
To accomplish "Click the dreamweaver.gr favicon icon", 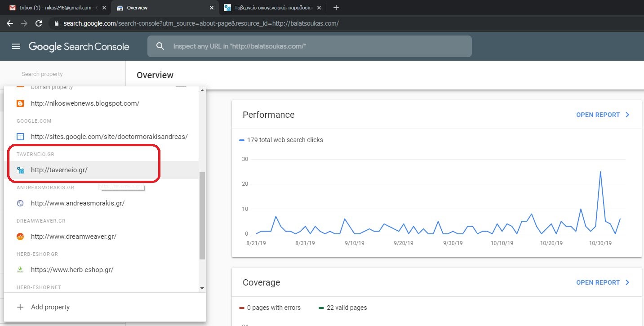I will (x=20, y=237).
